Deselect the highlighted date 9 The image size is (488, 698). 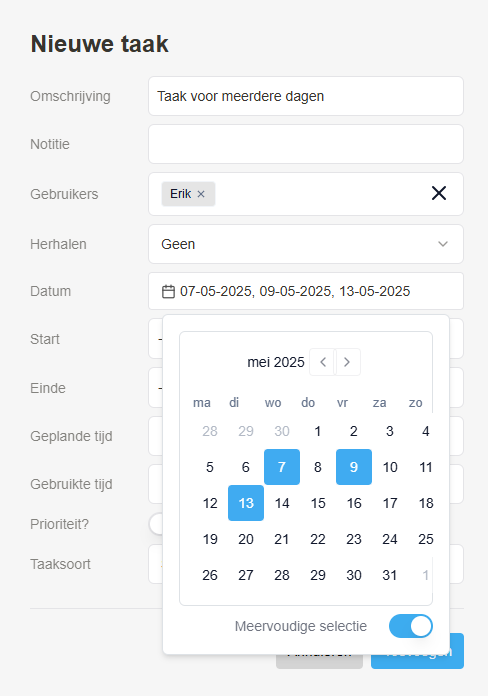pyautogui.click(x=354, y=467)
